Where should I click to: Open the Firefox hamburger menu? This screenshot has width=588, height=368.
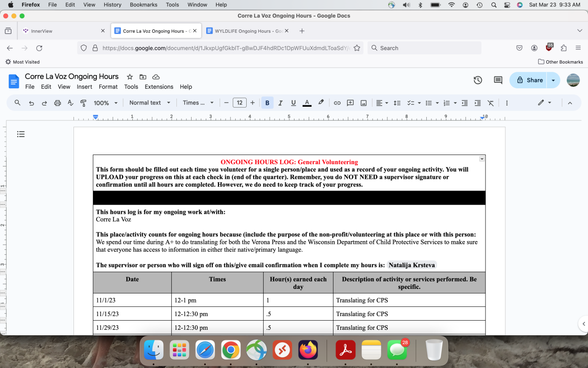578,48
